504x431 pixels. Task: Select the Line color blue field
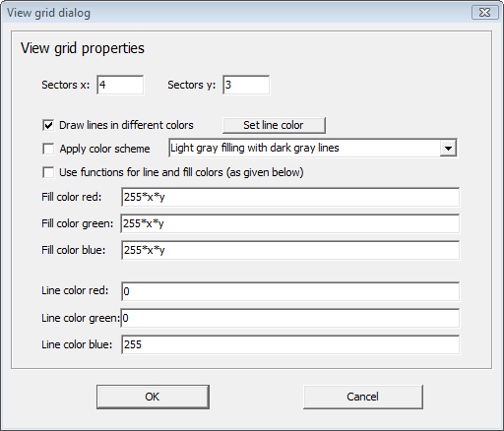coord(290,344)
